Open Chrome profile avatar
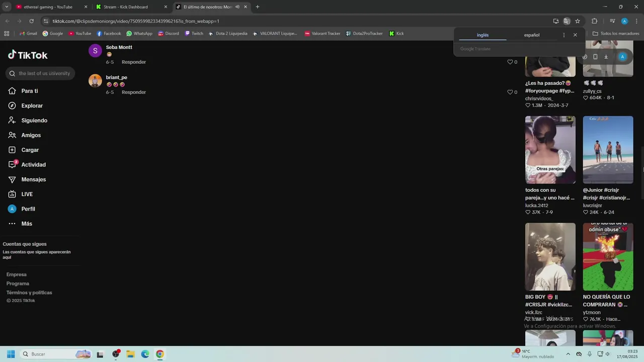This screenshot has height=362, width=644. [624, 21]
